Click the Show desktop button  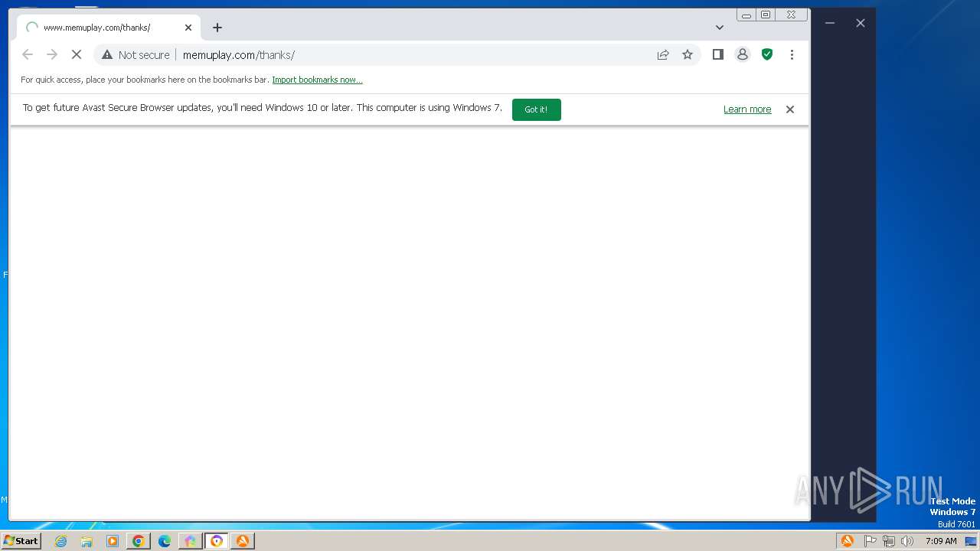tap(971, 541)
